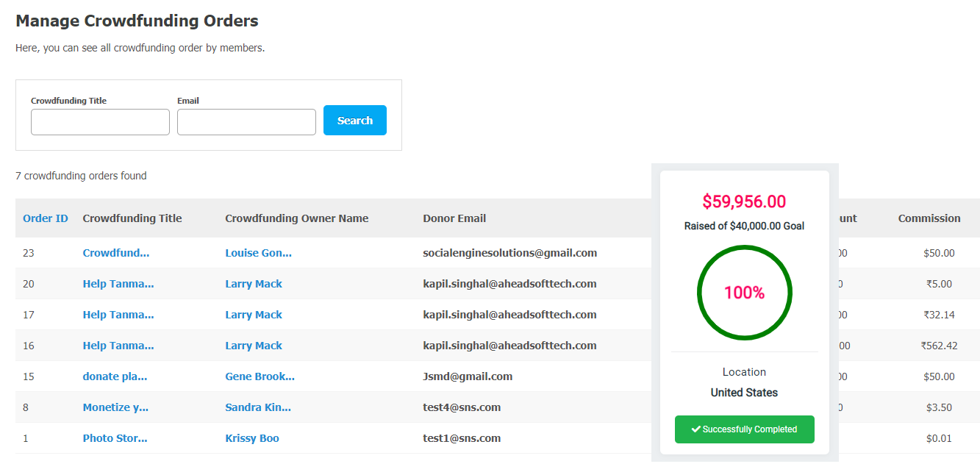Image resolution: width=980 pixels, height=475 pixels.
Task: Open owner Louise Gon... profile link
Action: pos(258,253)
